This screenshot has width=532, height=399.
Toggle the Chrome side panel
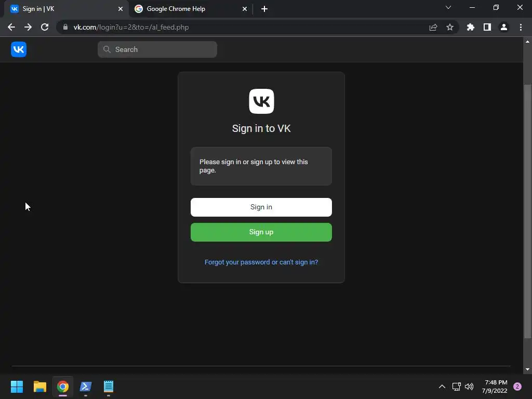[x=487, y=27]
